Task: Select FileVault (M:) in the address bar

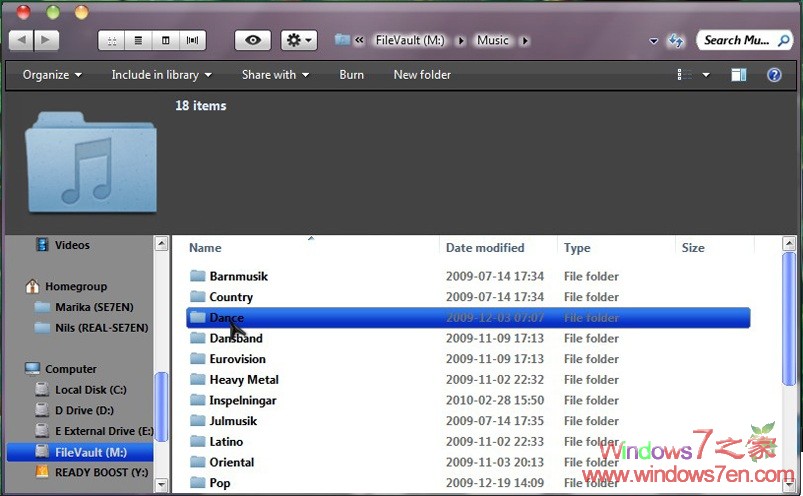Action: [x=410, y=40]
